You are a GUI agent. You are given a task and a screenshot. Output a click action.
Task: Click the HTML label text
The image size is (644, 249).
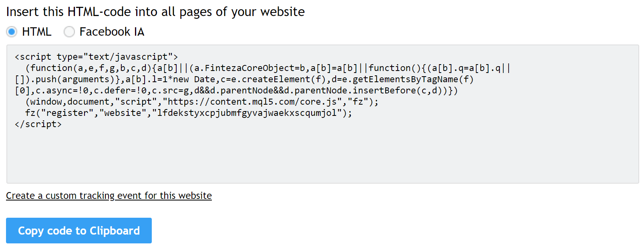click(x=37, y=32)
